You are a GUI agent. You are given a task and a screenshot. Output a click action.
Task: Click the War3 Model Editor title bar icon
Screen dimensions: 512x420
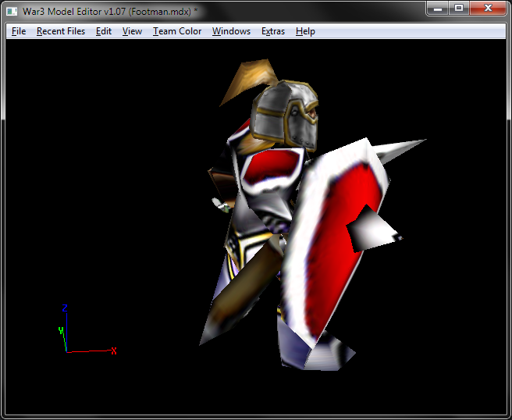[12, 12]
